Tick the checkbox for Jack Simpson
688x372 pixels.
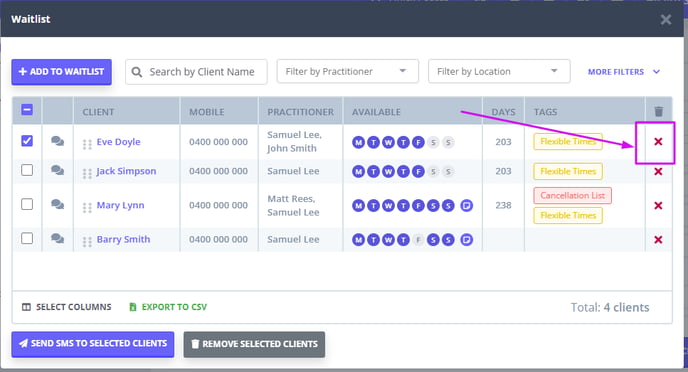(x=27, y=170)
